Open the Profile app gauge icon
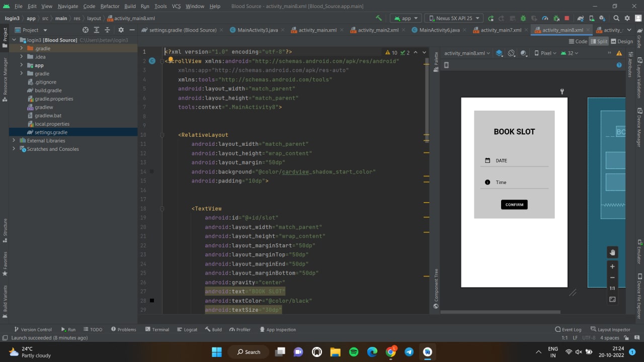This screenshot has width=644, height=362. 545,18
